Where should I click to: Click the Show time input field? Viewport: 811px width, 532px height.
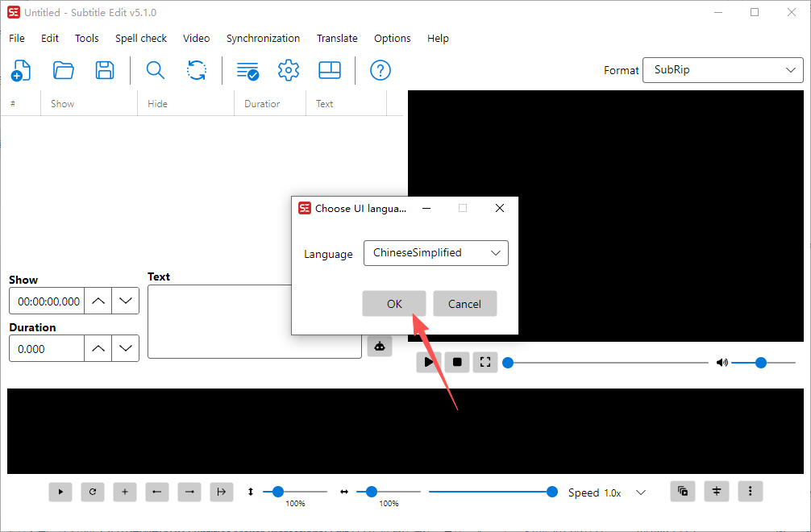pyautogui.click(x=48, y=301)
